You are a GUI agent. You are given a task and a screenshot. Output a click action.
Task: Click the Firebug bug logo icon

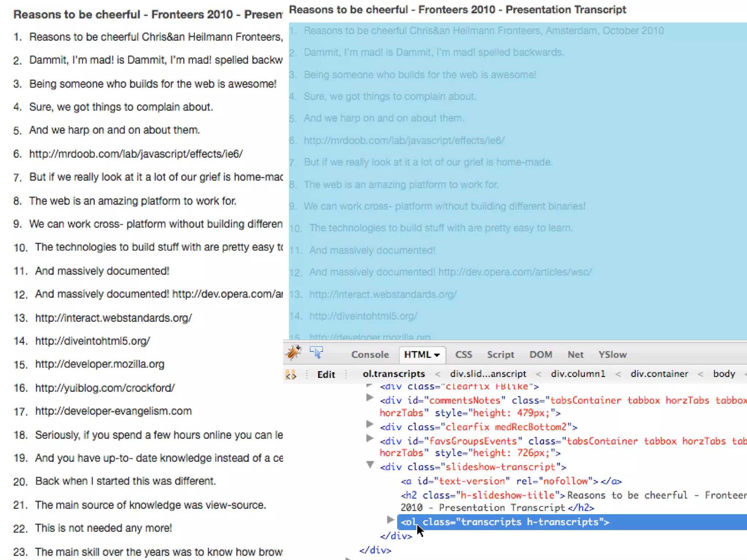[294, 353]
